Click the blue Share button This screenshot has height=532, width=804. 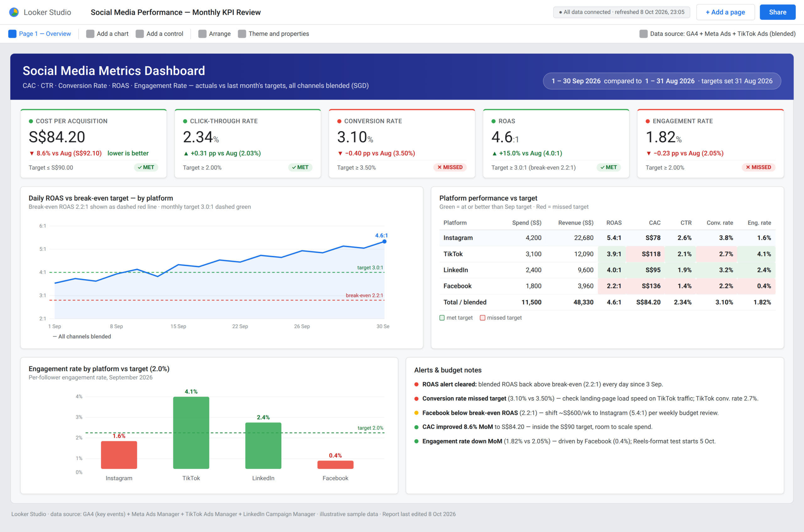(x=778, y=12)
